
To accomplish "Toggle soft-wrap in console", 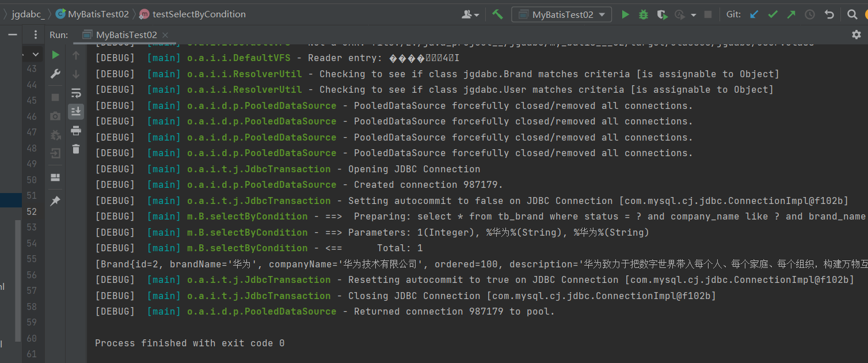I will click(x=76, y=93).
